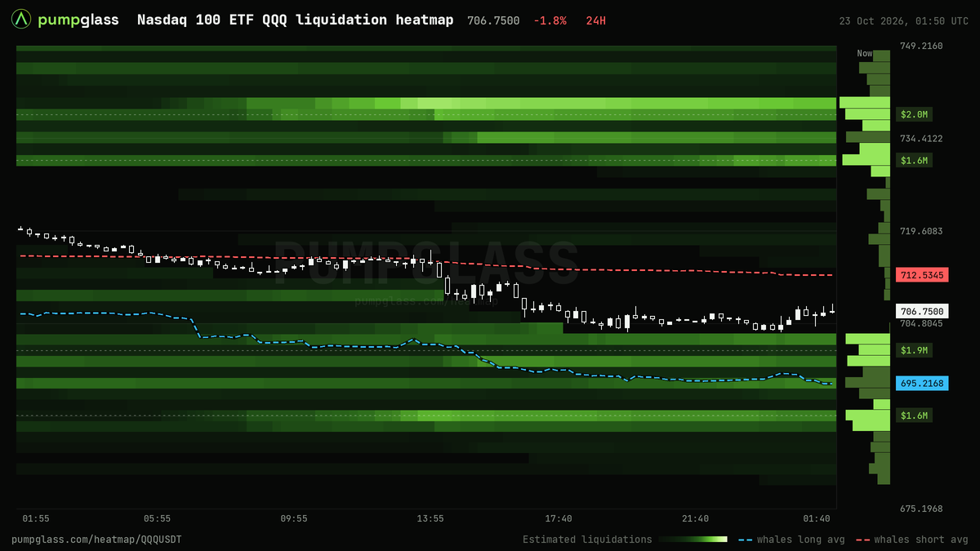Click the 17:40 time axis label
This screenshot has width=980, height=551.
(559, 518)
